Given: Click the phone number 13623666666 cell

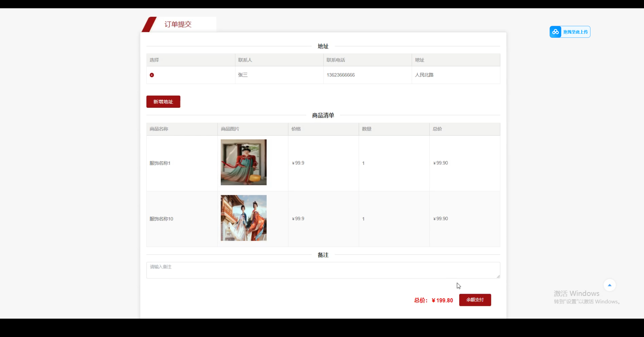Looking at the screenshot, I should 341,75.
